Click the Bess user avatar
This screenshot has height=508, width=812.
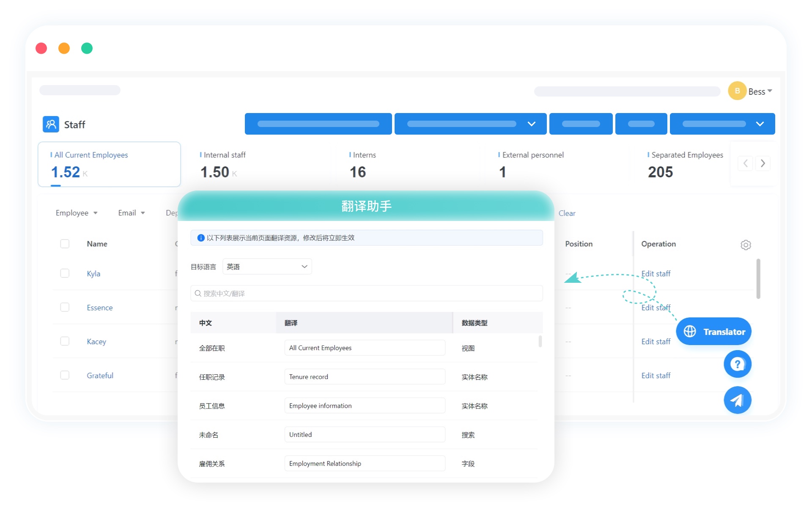coord(737,91)
